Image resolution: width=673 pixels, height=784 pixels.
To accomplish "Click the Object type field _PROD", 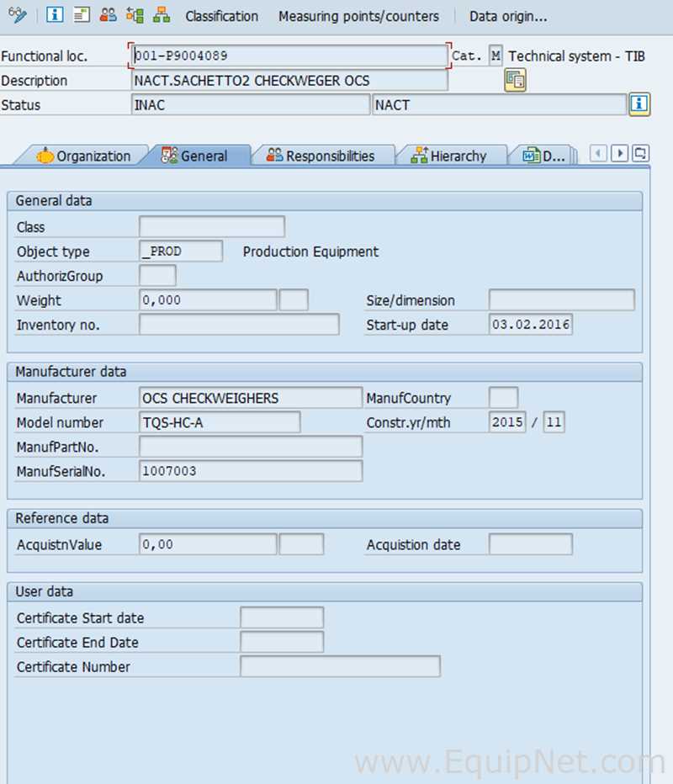I will [x=181, y=251].
